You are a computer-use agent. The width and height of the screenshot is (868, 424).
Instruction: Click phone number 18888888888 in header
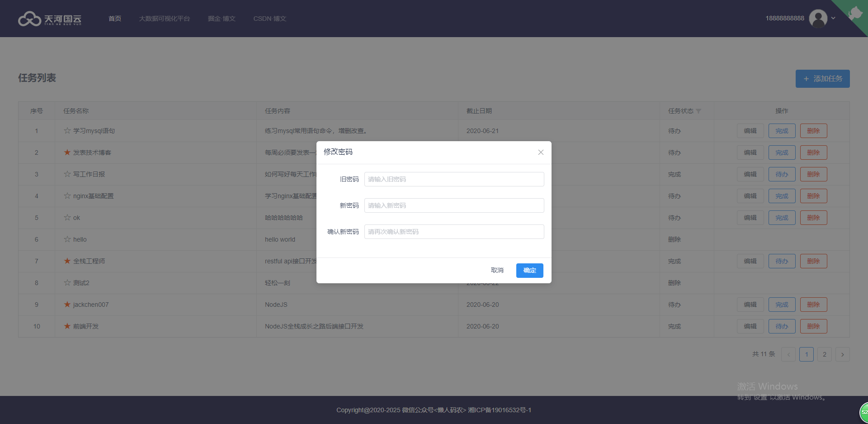pos(785,19)
